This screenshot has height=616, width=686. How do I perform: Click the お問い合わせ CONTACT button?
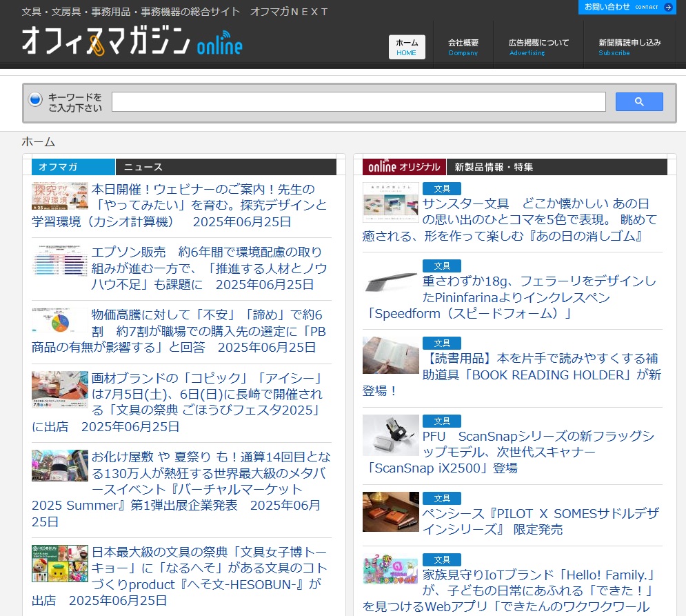(x=627, y=7)
